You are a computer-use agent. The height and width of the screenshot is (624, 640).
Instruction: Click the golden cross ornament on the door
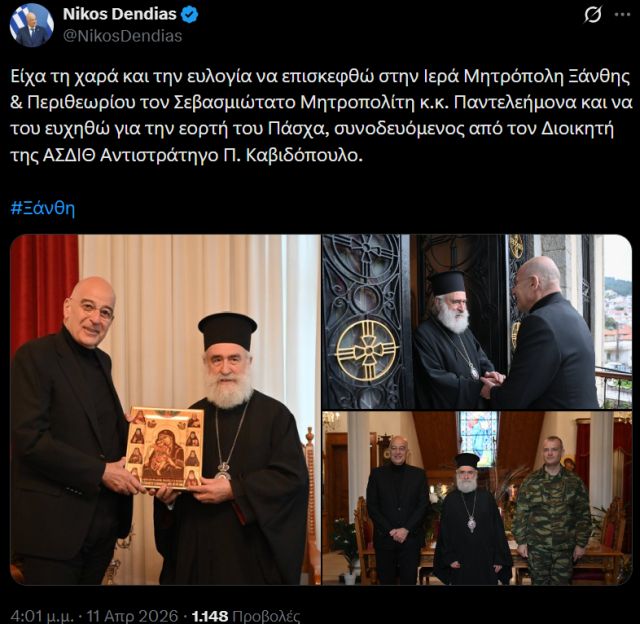(368, 350)
